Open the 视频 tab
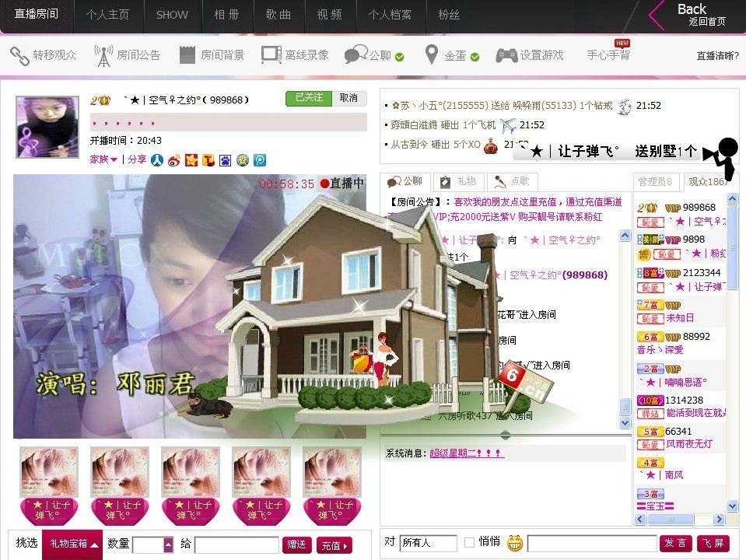 tap(330, 15)
